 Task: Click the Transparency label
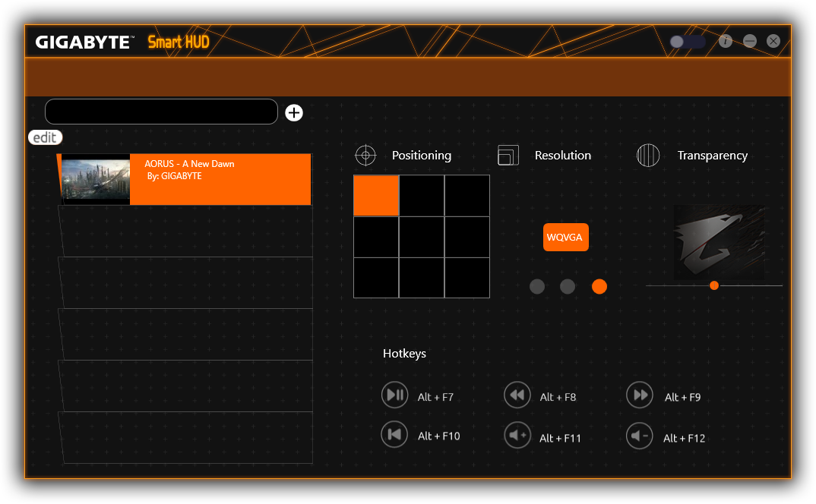point(713,156)
